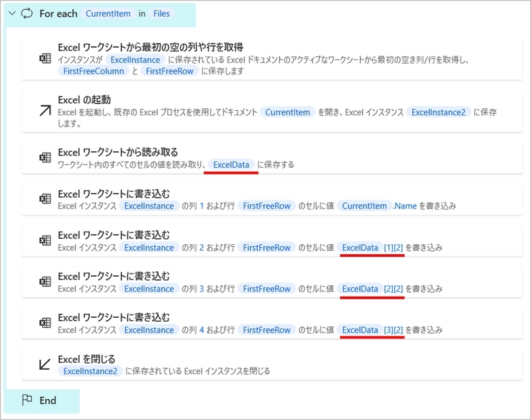This screenshot has width=531, height=420.
Task: Click FirstFreeRow chip in column 1 write action
Action: coord(267,206)
